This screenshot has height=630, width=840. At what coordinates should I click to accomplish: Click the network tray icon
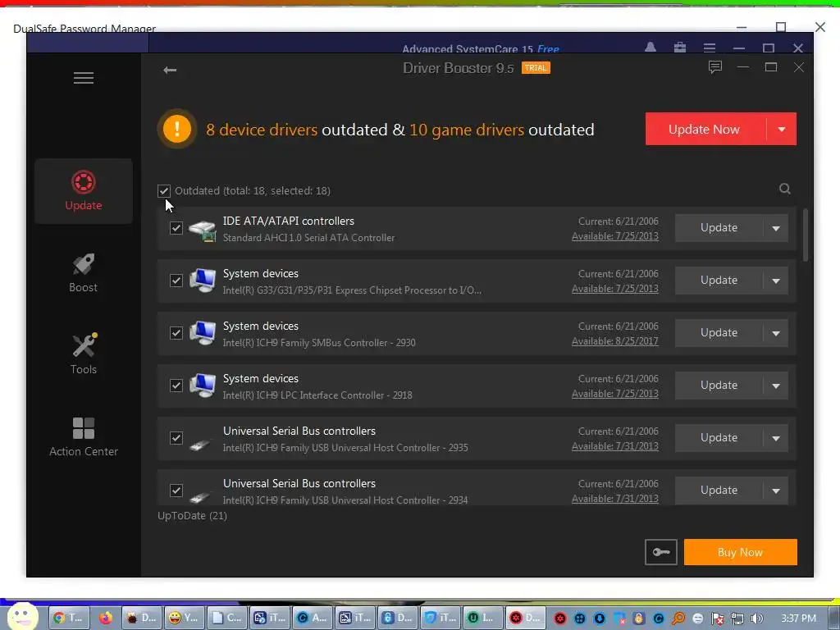point(737,619)
